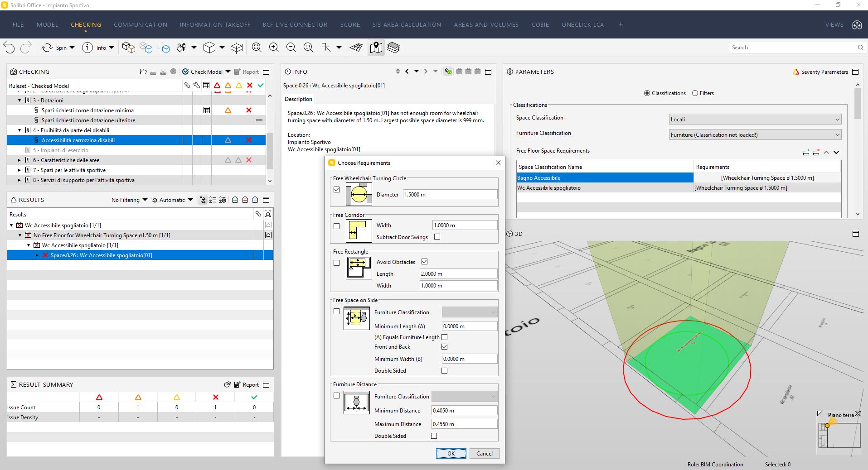The height and width of the screenshot is (470, 868).
Task: Expand the No Filtering dropdown in Results
Action: click(x=130, y=200)
